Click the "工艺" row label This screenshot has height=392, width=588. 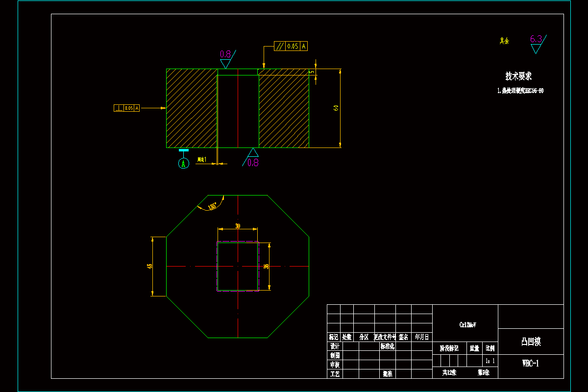335,374
